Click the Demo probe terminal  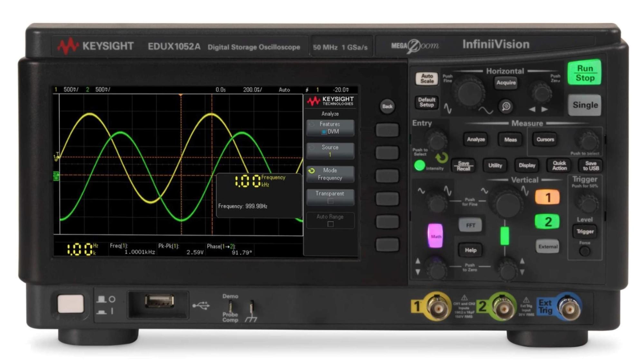[230, 306]
